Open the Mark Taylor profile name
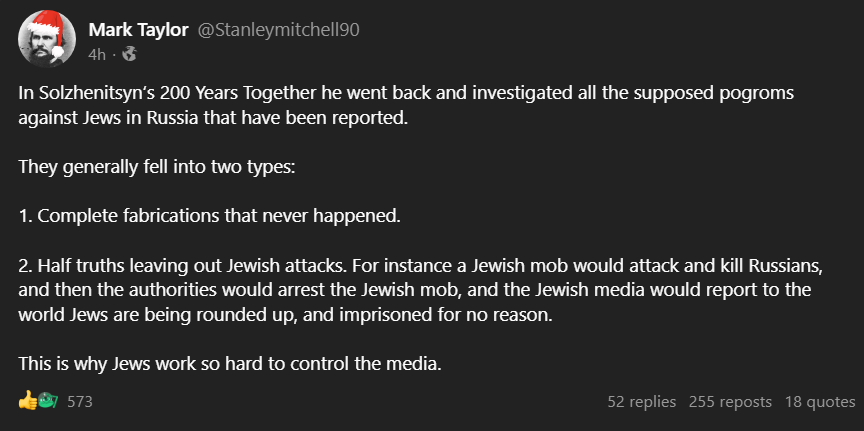 click(x=138, y=30)
